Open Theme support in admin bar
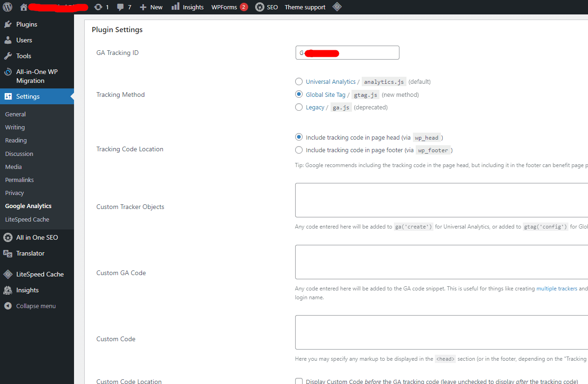 tap(305, 7)
